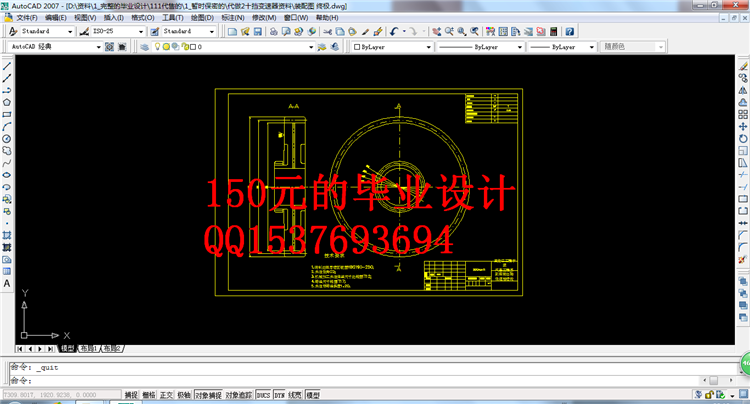
Task: Toggle DYN dynamic input
Action: (279, 395)
